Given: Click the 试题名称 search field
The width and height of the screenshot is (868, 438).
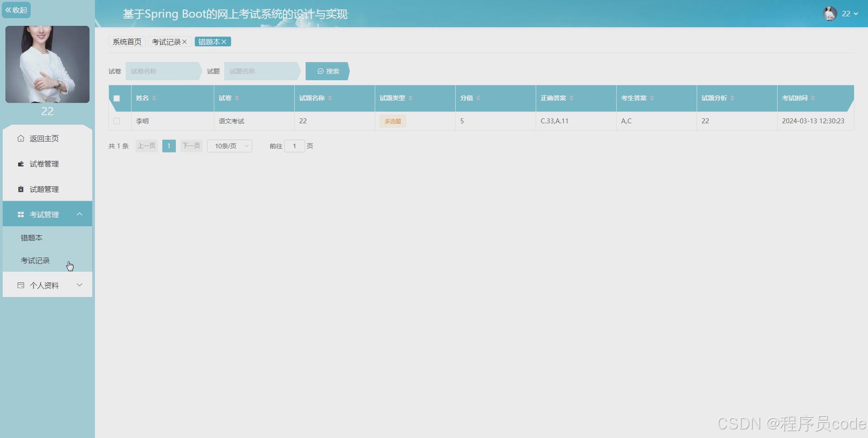Looking at the screenshot, I should pos(261,71).
